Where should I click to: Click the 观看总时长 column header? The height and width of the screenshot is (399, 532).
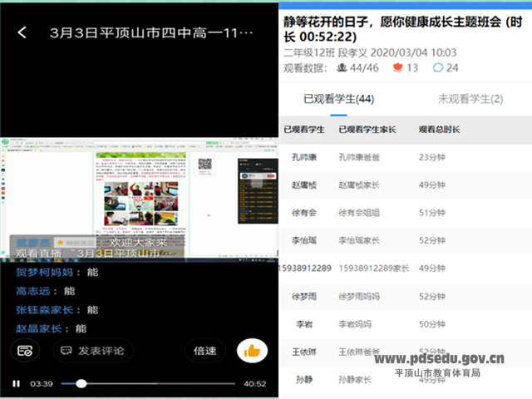[438, 129]
